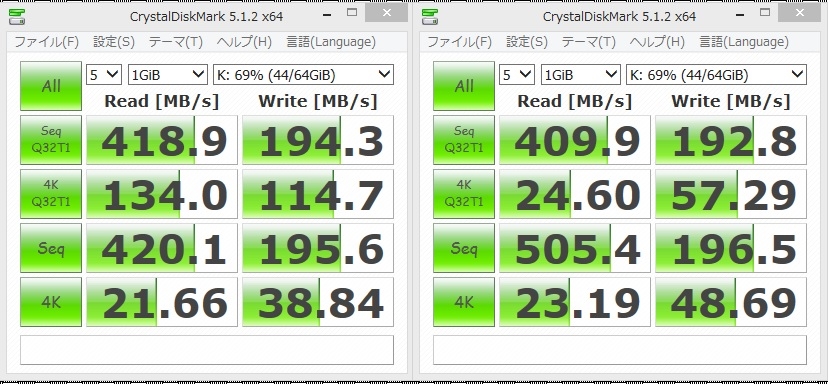Click the 409.9 read result in right window
The height and width of the screenshot is (384, 828).
click(x=575, y=140)
